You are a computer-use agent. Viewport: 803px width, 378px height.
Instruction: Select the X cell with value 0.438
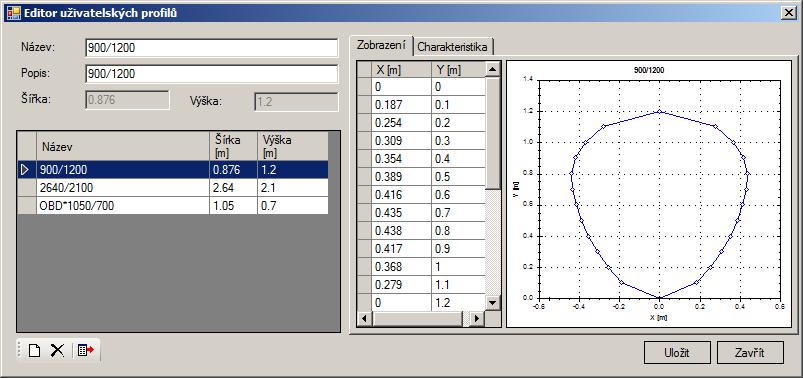[x=402, y=231]
